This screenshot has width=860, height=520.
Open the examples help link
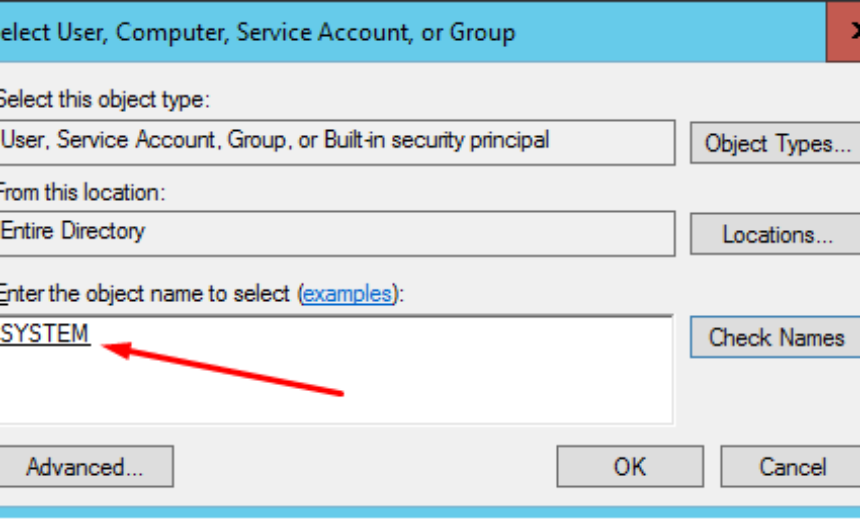pos(347,294)
